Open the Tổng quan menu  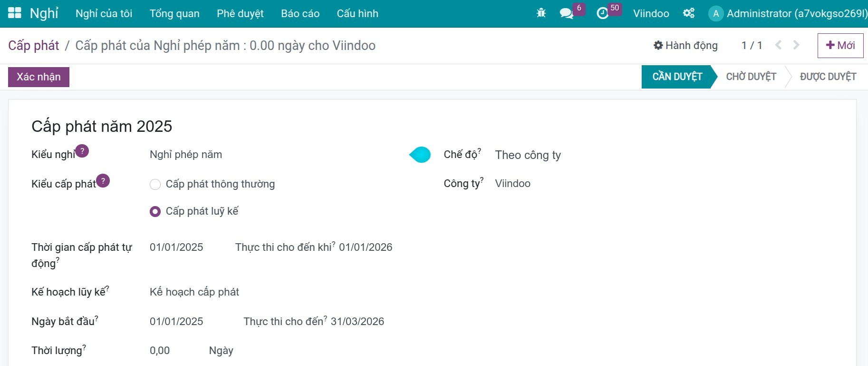[x=174, y=13]
